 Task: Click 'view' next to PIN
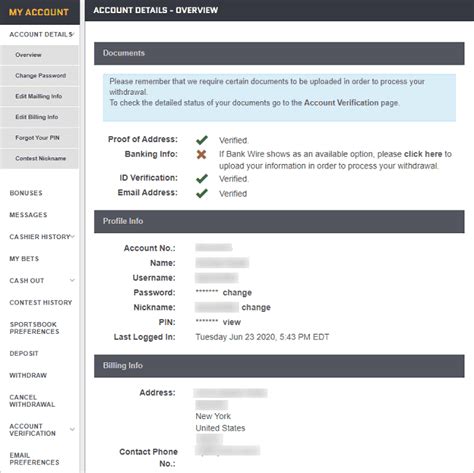pyautogui.click(x=232, y=322)
